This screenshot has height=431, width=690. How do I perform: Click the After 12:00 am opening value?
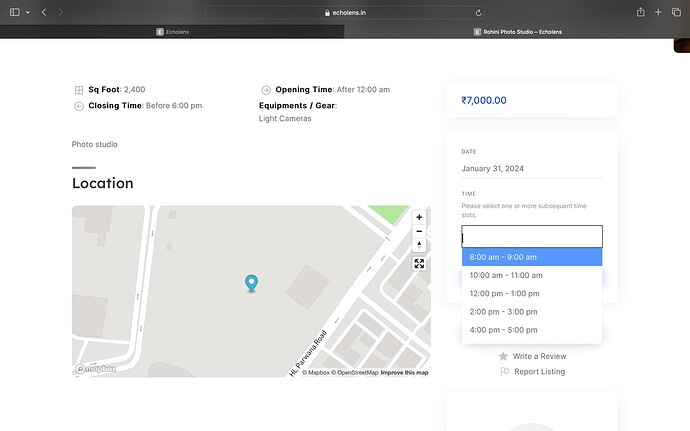[x=363, y=89]
